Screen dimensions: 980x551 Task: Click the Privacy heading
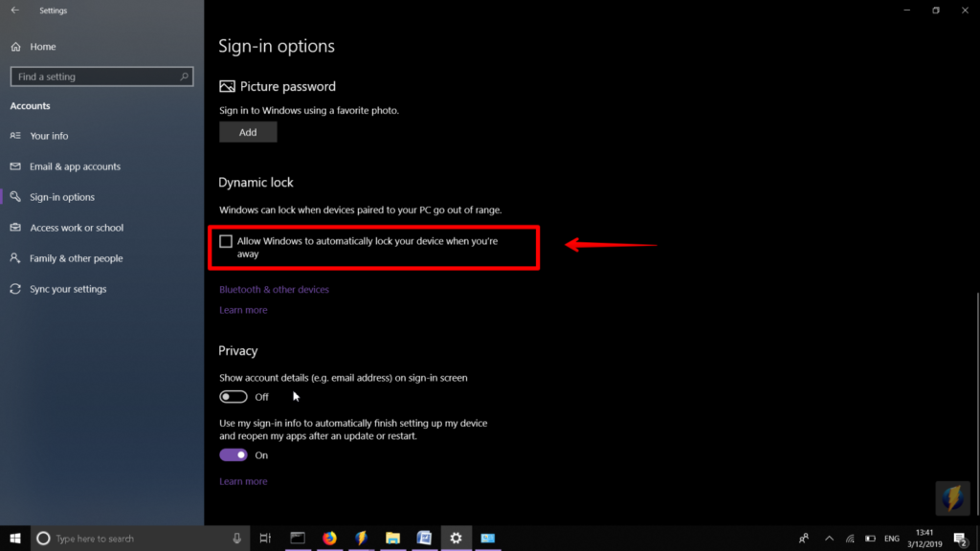(x=237, y=351)
